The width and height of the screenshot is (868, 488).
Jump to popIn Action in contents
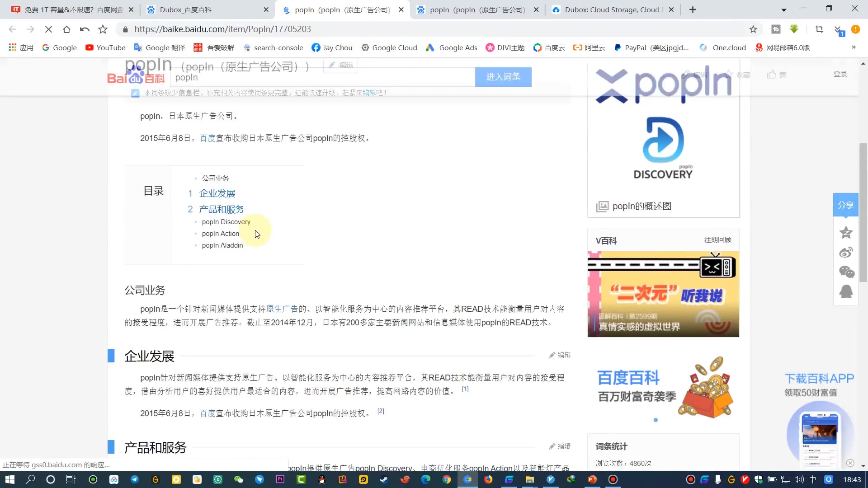[x=221, y=234]
